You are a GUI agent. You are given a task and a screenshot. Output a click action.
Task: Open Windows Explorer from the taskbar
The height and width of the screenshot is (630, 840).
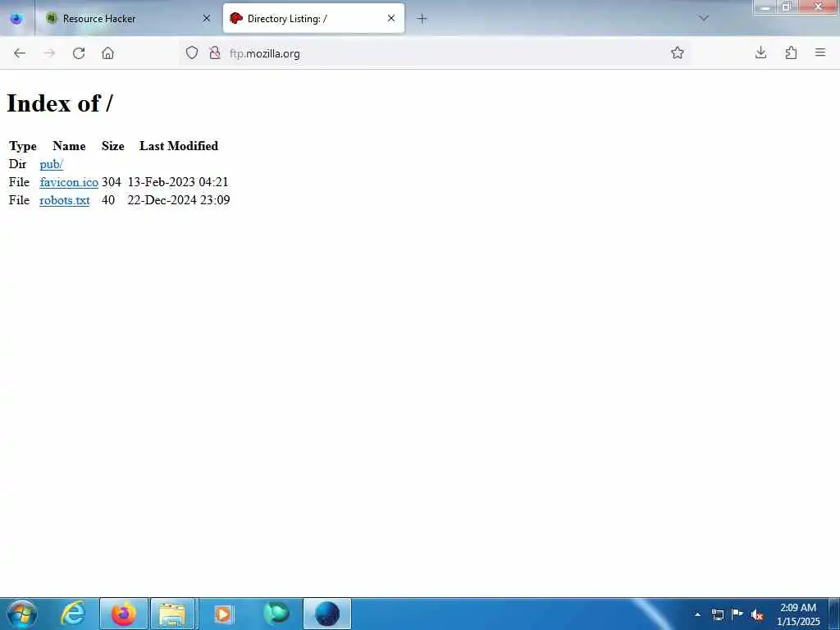click(173, 614)
